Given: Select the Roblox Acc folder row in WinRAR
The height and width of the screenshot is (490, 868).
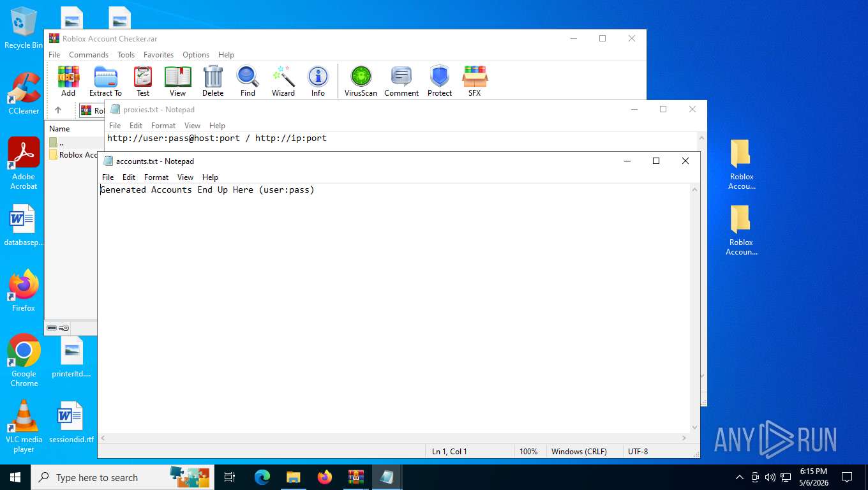Looking at the screenshot, I should tap(73, 154).
